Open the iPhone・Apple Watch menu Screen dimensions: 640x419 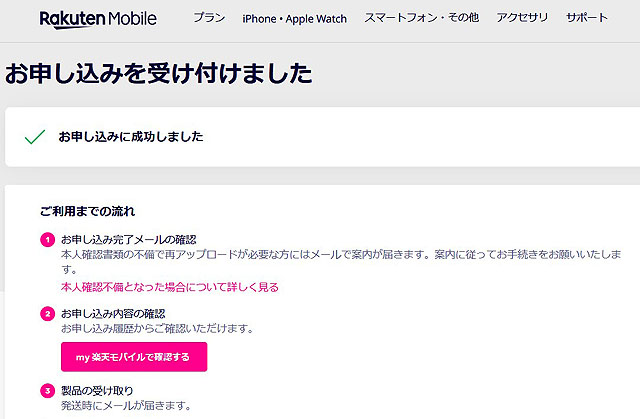coord(296,19)
